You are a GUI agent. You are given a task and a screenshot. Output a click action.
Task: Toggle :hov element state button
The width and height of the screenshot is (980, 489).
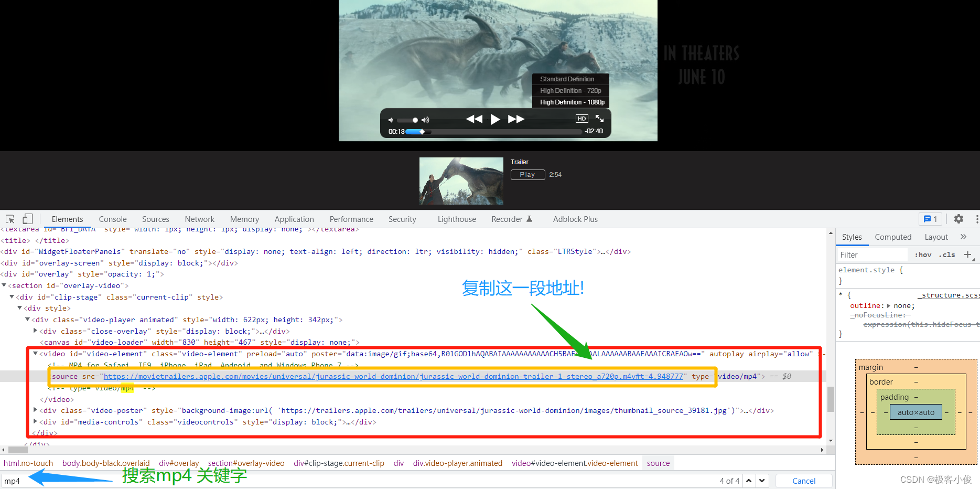[923, 255]
